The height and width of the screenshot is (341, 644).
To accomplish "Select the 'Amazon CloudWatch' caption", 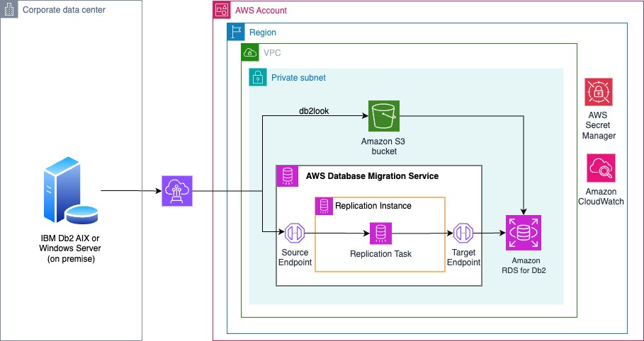I will [601, 197].
